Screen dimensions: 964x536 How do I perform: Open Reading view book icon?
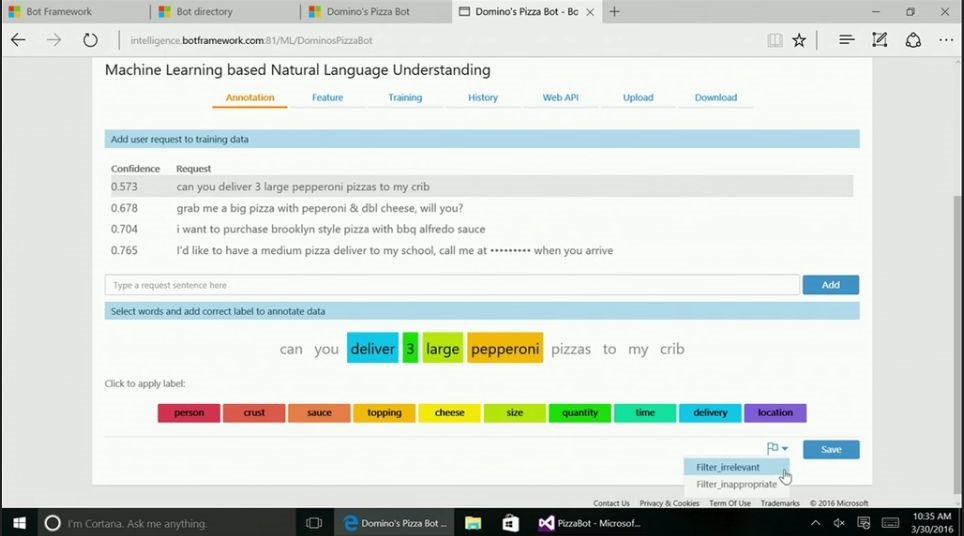[x=774, y=40]
